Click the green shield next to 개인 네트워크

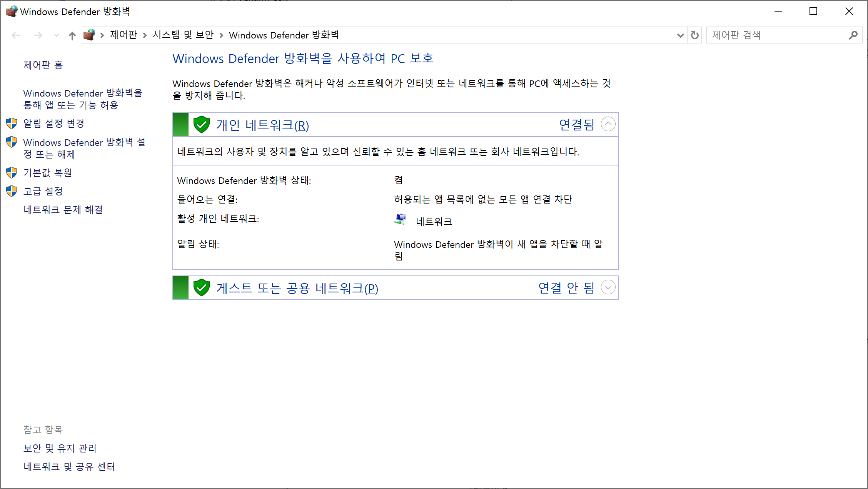(201, 125)
